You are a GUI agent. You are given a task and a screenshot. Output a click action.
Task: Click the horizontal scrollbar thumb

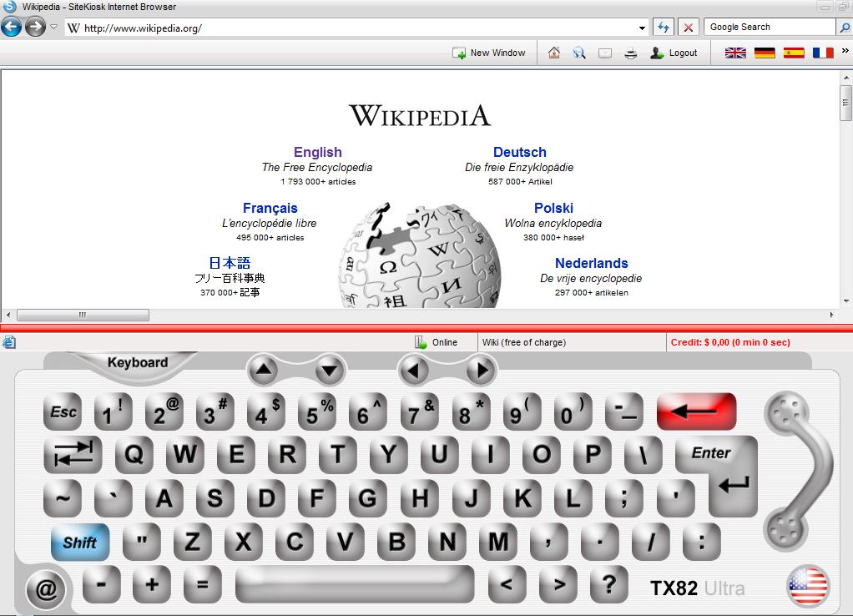pos(83,315)
